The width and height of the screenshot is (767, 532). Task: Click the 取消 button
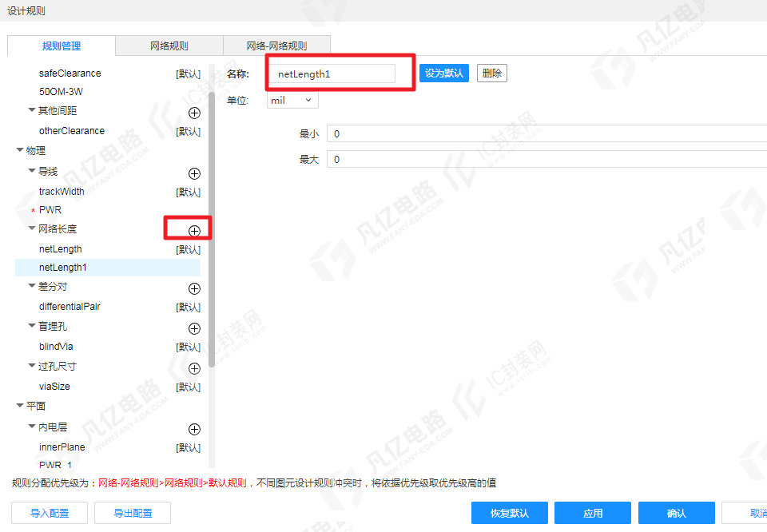[x=745, y=513]
